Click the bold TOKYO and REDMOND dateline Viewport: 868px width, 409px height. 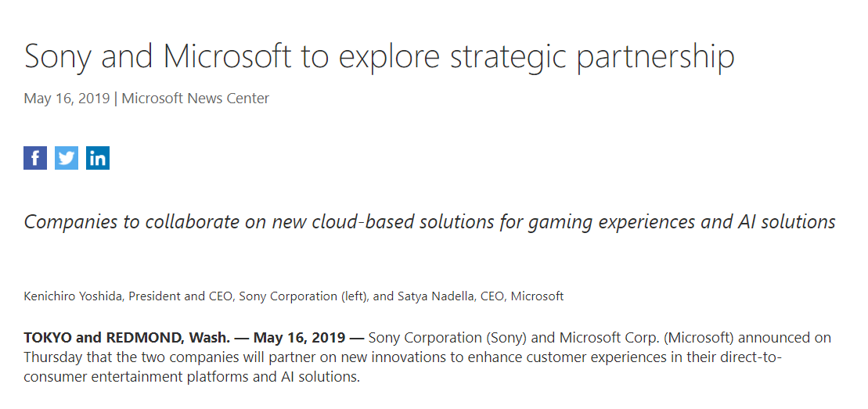point(126,338)
